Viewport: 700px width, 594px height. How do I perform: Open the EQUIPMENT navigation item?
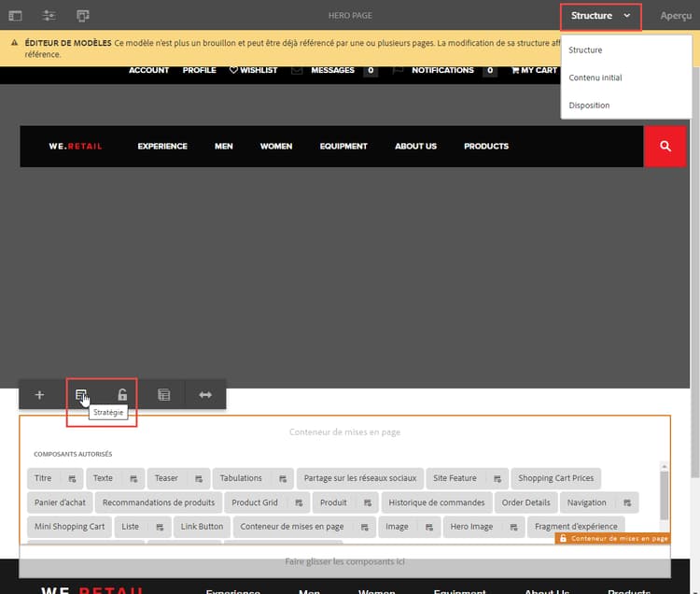click(343, 147)
